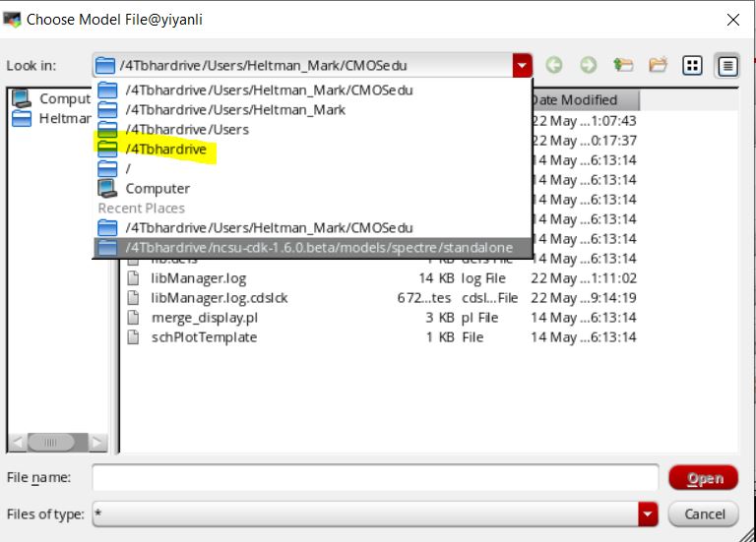The width and height of the screenshot is (756, 542).
Task: Click the Forward navigation arrow icon
Action: click(588, 66)
